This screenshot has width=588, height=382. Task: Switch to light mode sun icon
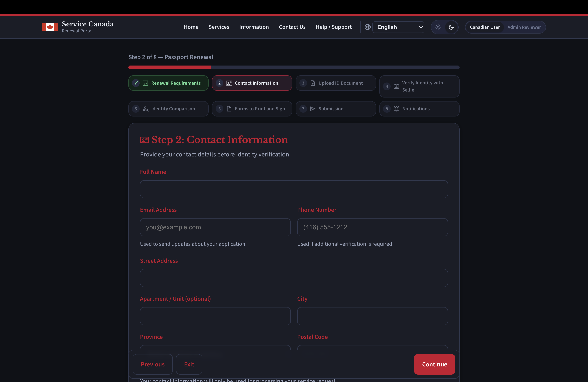click(438, 27)
